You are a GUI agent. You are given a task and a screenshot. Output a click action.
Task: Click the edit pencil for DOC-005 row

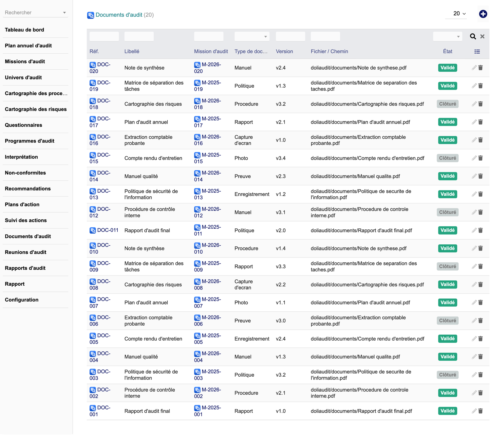click(474, 339)
